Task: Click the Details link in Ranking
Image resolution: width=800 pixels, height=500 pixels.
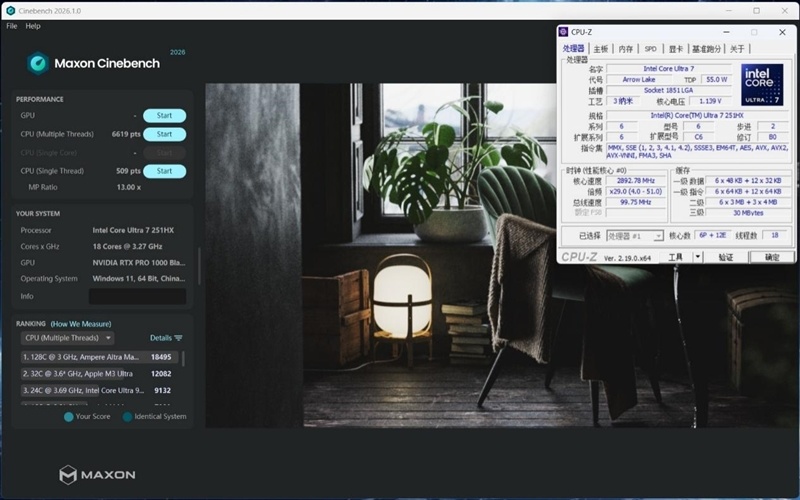Action: coord(161,338)
